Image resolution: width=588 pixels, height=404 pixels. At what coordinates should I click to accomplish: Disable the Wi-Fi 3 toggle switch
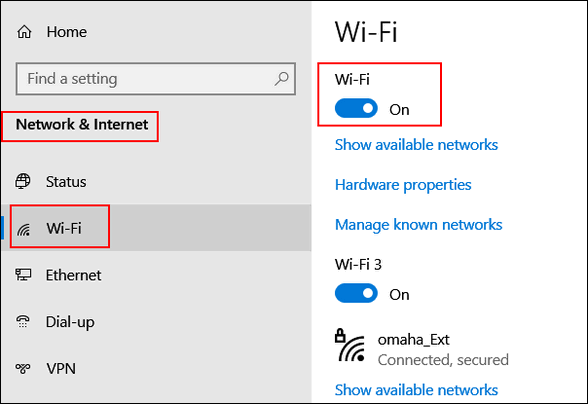[x=356, y=293]
